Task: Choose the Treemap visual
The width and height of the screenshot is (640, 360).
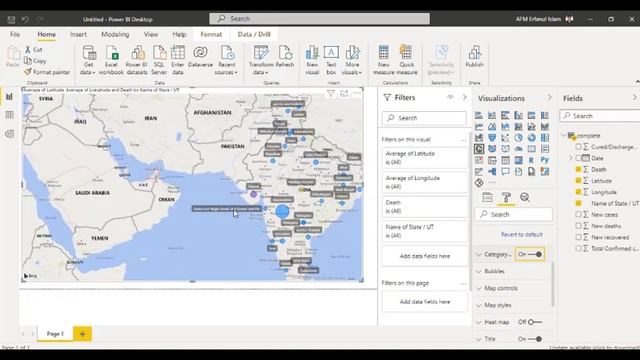Action: (x=544, y=138)
